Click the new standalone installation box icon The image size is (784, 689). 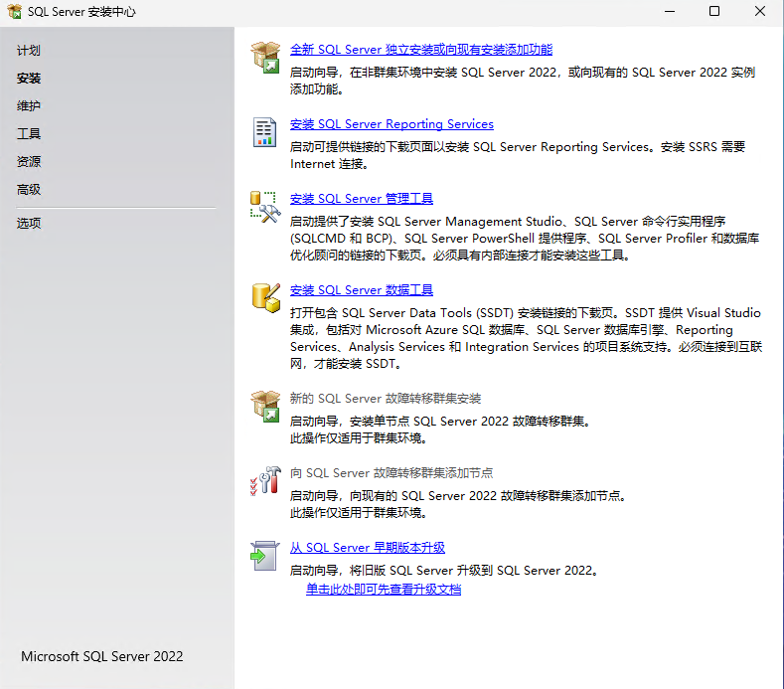pos(265,57)
